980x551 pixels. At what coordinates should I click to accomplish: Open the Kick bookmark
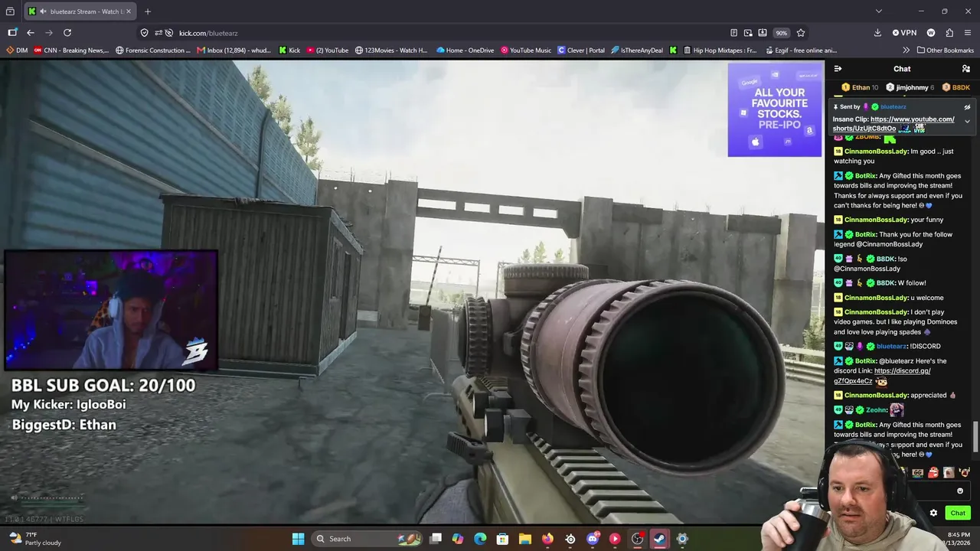[289, 51]
